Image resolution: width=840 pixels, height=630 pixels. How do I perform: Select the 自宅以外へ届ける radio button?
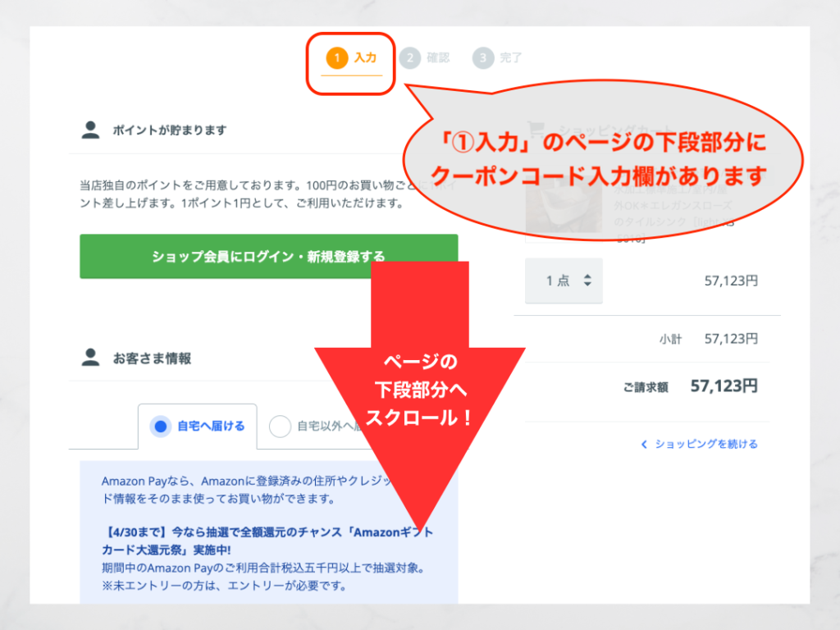pyautogui.click(x=280, y=427)
